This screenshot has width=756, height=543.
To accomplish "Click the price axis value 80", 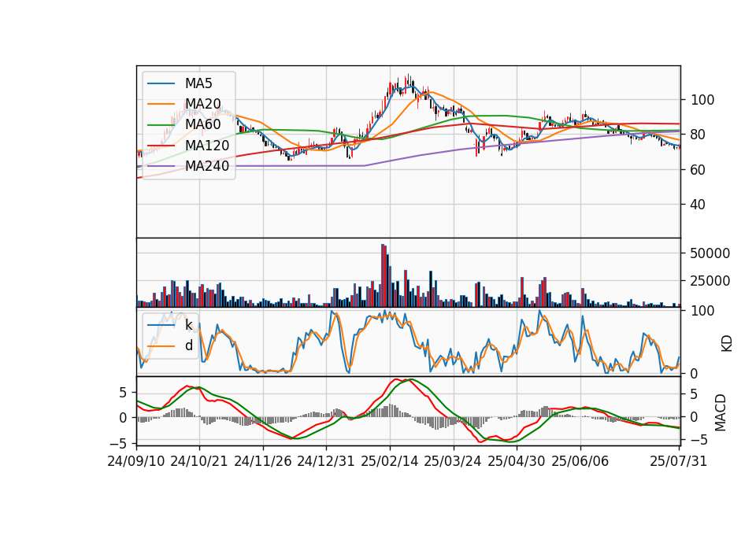I will (699, 135).
